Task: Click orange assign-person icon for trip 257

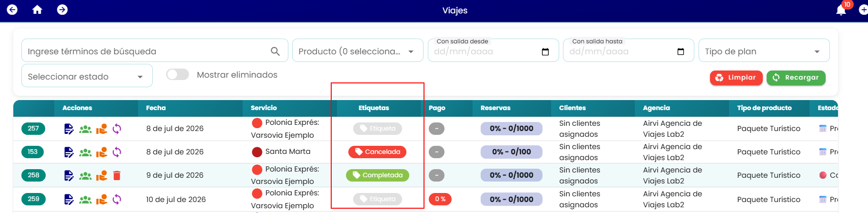Action: pyautogui.click(x=101, y=129)
